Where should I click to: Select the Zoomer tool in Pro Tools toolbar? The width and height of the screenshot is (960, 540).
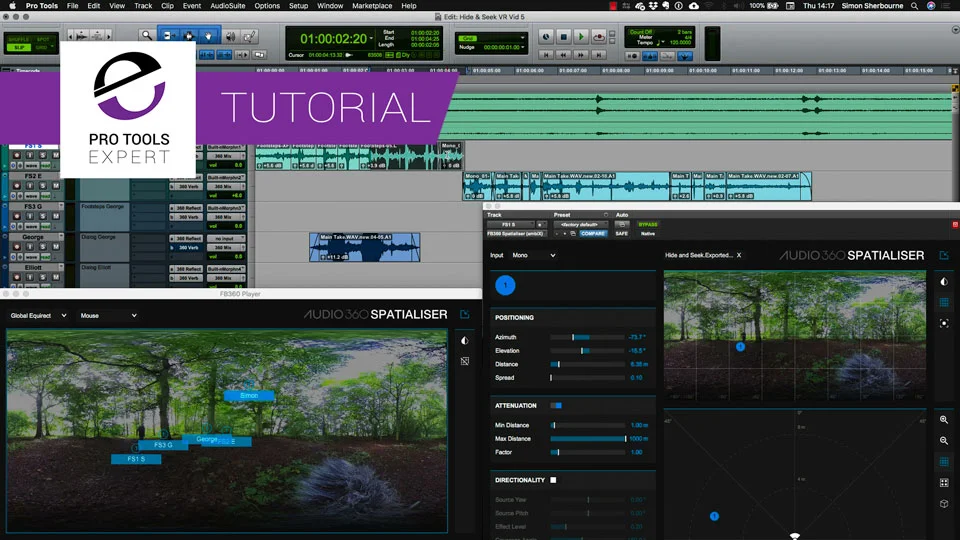click(146, 36)
